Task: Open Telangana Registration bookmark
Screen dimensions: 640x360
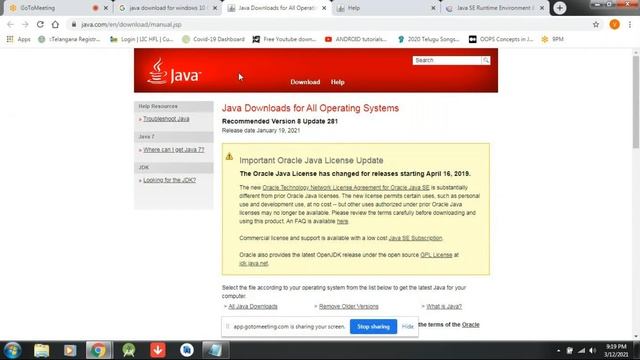Action: tap(69, 39)
